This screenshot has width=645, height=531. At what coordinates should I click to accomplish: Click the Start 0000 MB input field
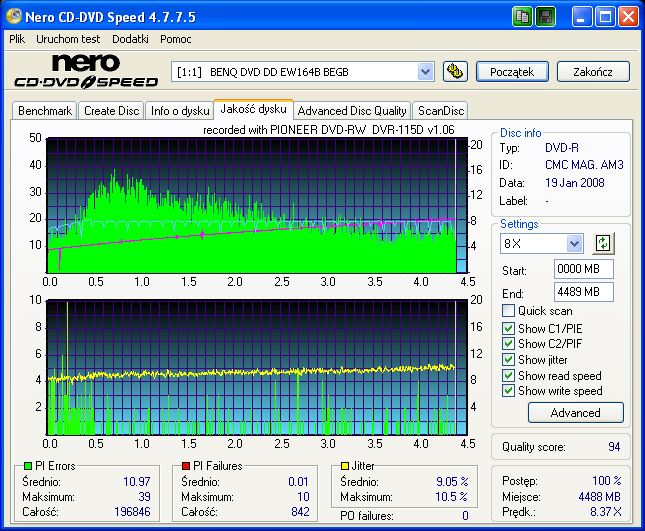click(x=584, y=269)
